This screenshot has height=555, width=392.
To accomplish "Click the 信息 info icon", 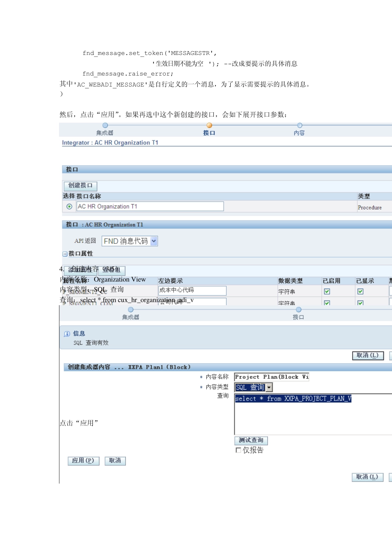I will 67,334.
